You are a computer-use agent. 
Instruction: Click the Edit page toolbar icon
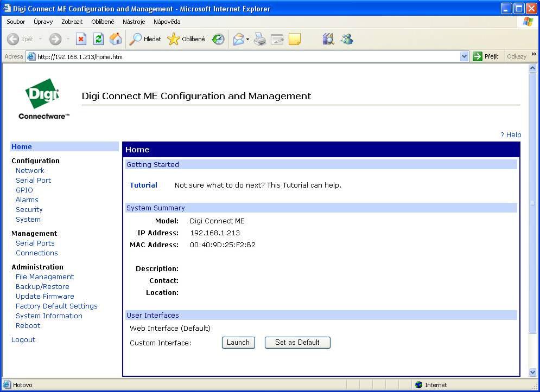click(277, 40)
